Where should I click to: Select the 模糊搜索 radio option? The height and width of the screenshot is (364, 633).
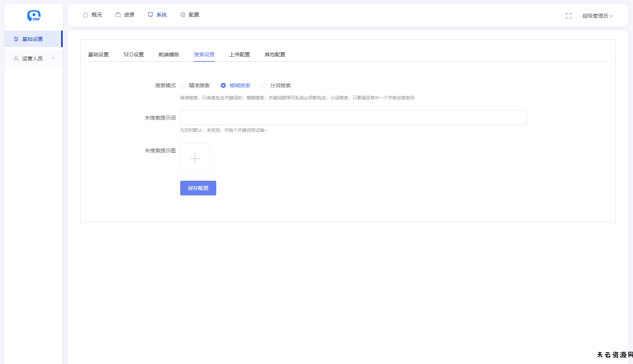(223, 85)
